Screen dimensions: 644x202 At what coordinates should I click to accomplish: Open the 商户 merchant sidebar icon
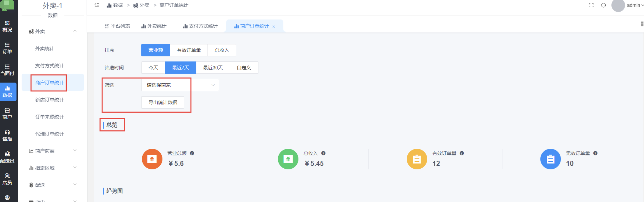pyautogui.click(x=7, y=114)
